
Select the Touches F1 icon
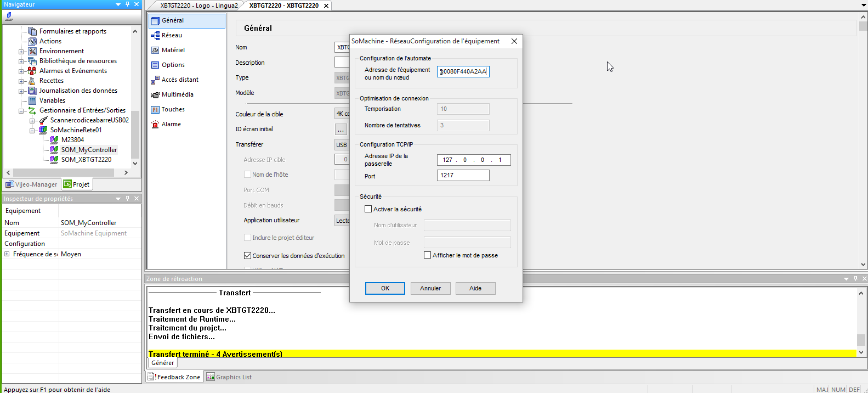[155, 110]
